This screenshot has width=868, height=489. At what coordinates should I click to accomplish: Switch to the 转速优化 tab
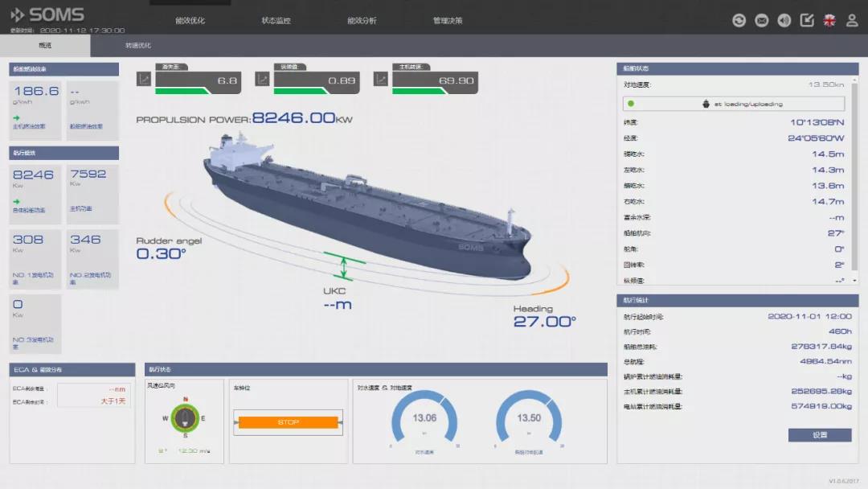[x=138, y=45]
